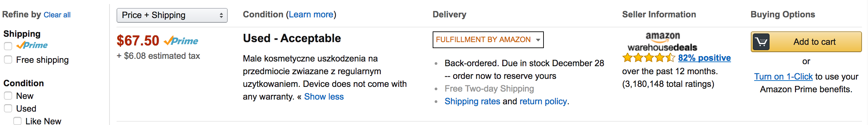868x125 pixels.
Task: Enable the Prime shipping checkbox
Action: pos(8,46)
